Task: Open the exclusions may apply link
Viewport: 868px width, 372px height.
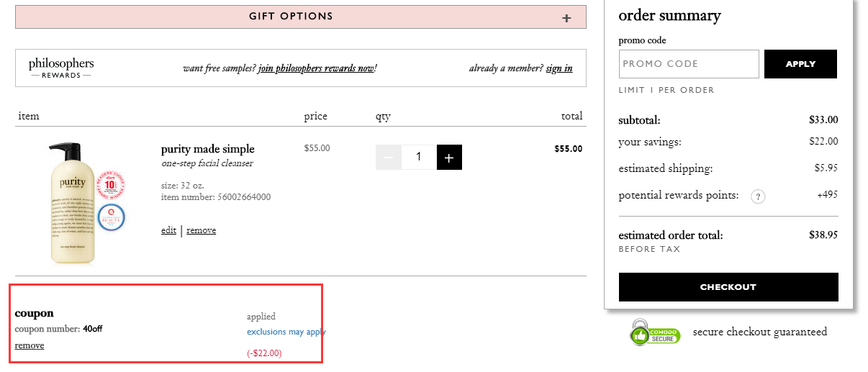Action: (x=286, y=332)
